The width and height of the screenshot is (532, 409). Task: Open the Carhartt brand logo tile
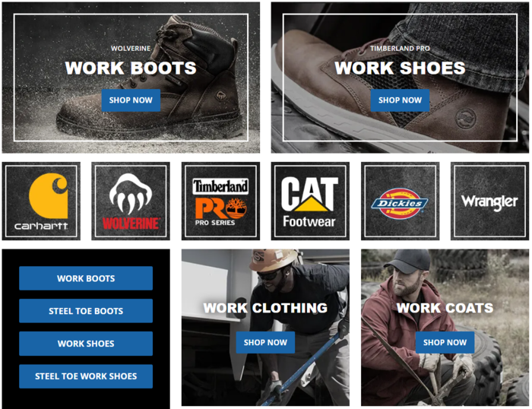click(x=41, y=201)
